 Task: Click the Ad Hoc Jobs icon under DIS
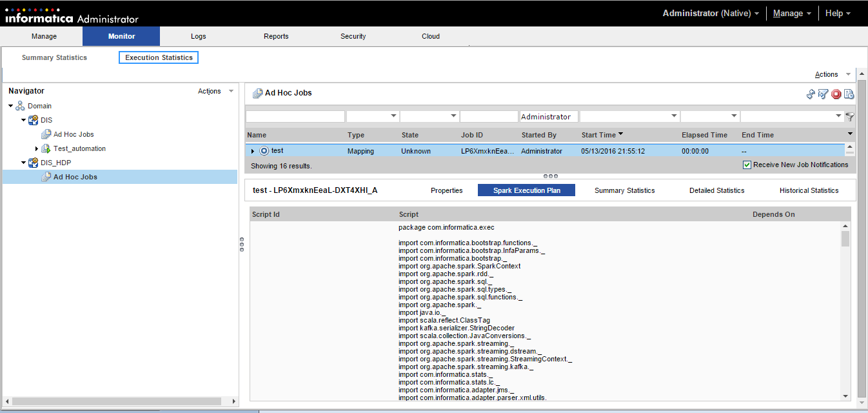(46, 134)
